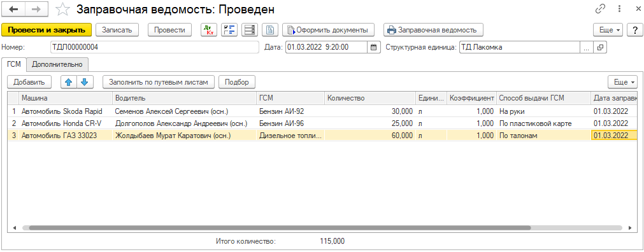
Task: Click the document sheet icon in toolbar
Action: click(x=270, y=30)
